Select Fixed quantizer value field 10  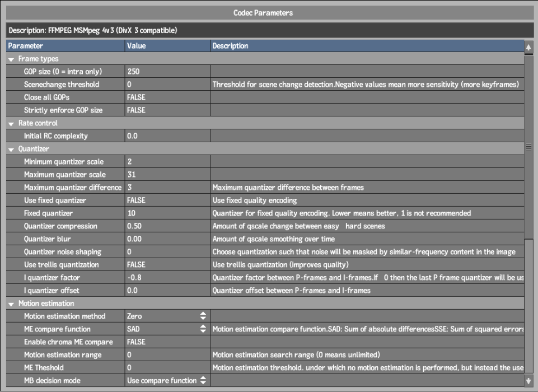[167, 213]
